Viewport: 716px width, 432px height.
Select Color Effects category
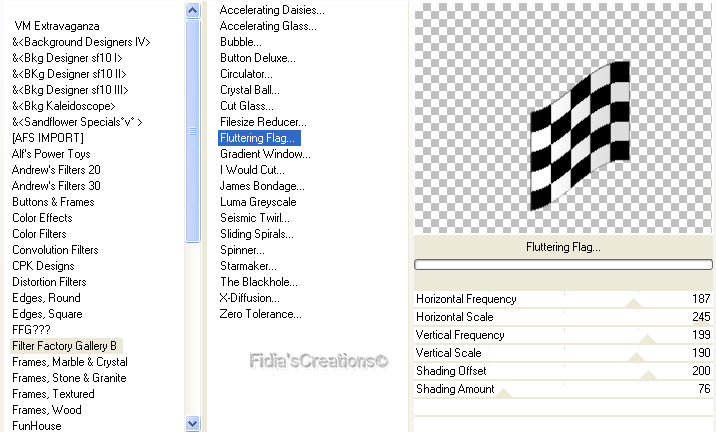click(42, 218)
